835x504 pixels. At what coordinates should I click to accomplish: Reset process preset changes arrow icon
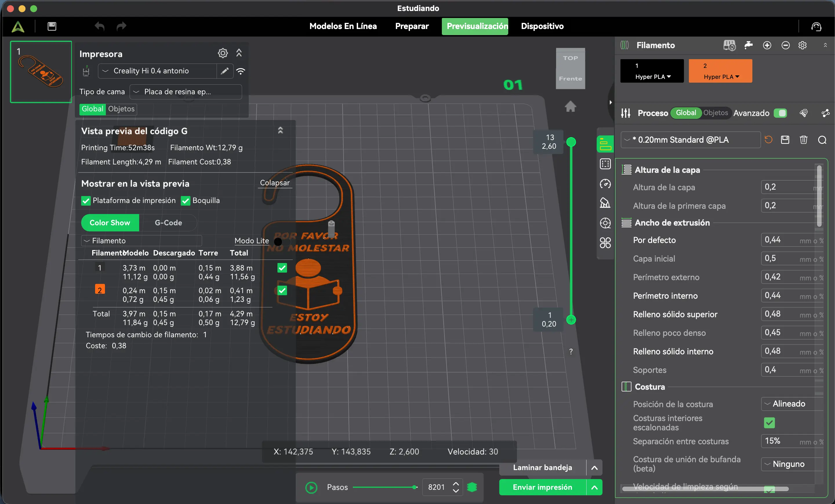click(768, 140)
